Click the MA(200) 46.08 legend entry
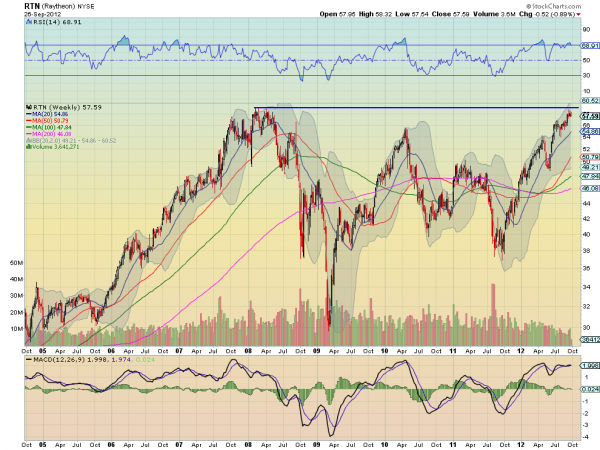The image size is (600, 450). point(49,134)
